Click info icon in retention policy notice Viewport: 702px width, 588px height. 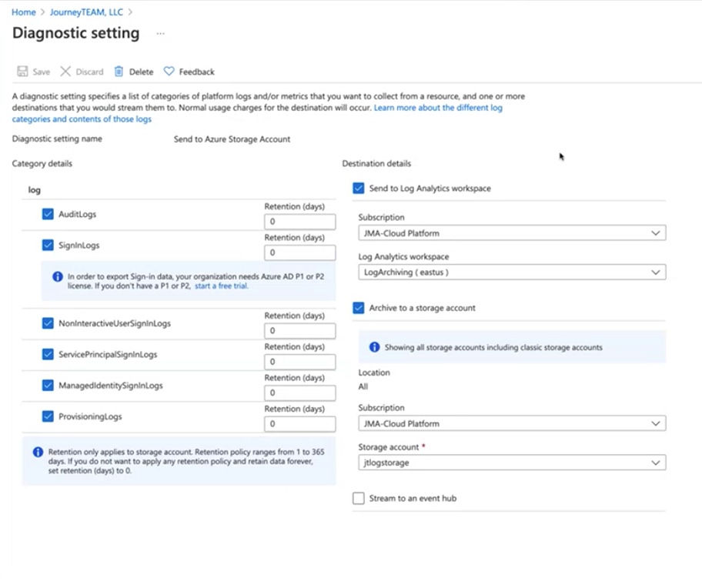38,453
